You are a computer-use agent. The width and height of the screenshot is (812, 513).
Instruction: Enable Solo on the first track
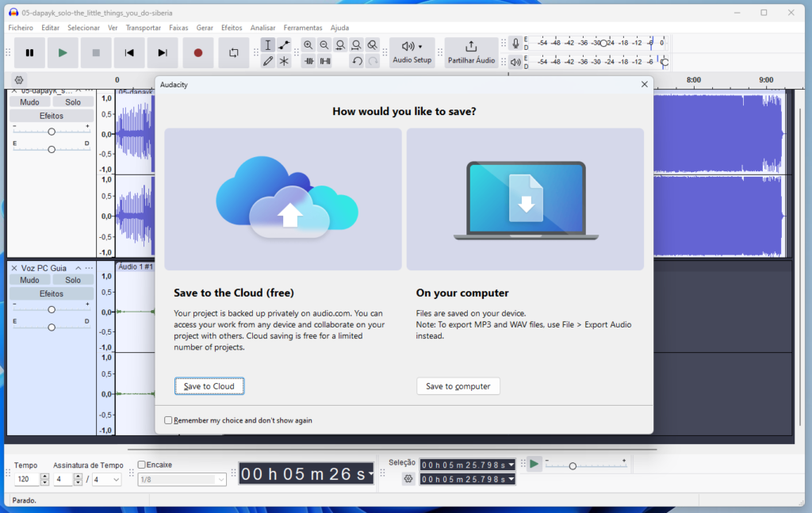coord(73,101)
